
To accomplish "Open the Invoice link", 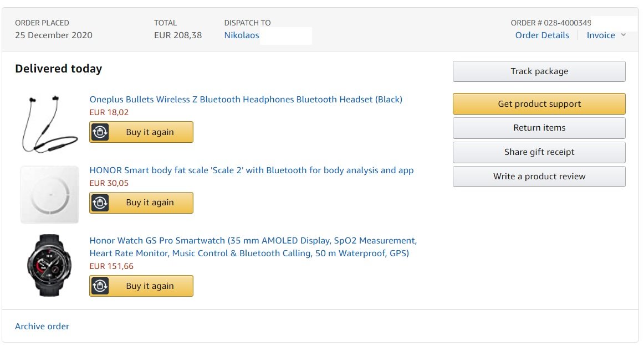I will tap(600, 35).
